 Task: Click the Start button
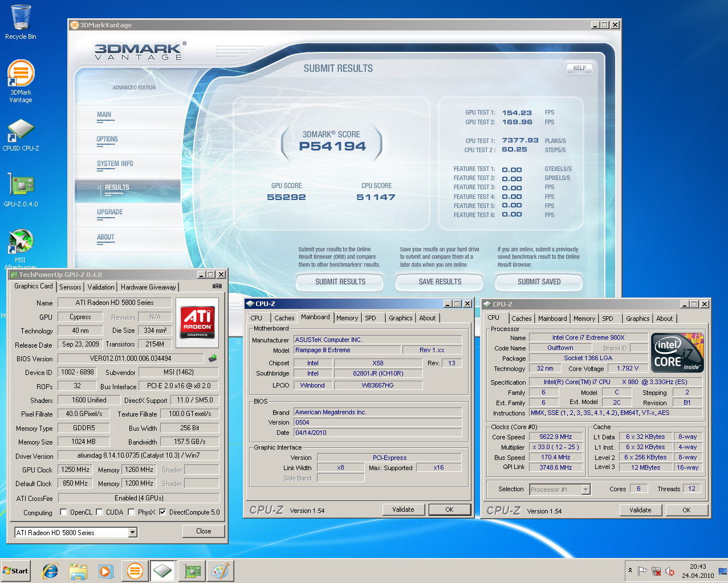coord(15,570)
